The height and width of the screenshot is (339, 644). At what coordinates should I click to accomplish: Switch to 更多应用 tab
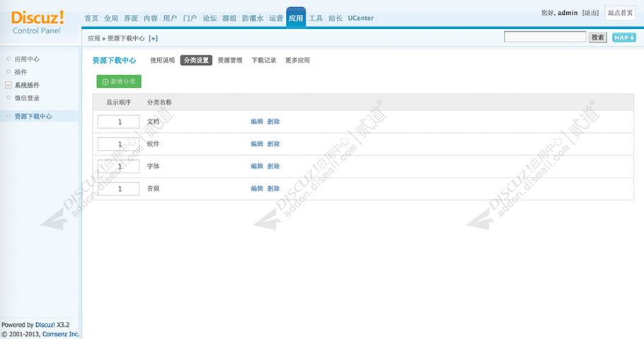[297, 60]
